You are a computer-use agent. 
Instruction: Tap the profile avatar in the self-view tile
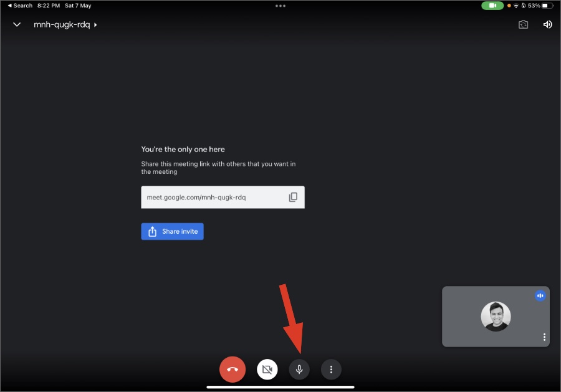click(496, 317)
